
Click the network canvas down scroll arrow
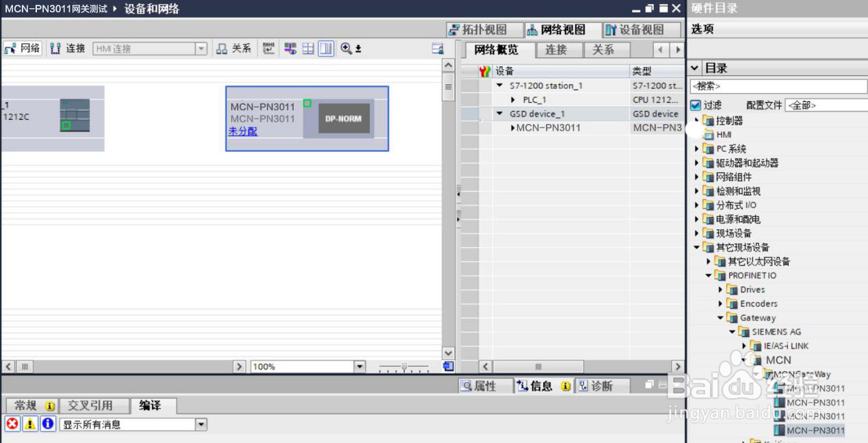(x=449, y=353)
